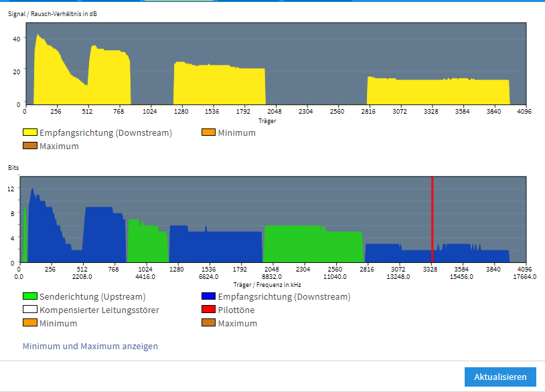Click the red Pilottöne legend swatch
The width and height of the screenshot is (545, 392).
pyautogui.click(x=208, y=310)
